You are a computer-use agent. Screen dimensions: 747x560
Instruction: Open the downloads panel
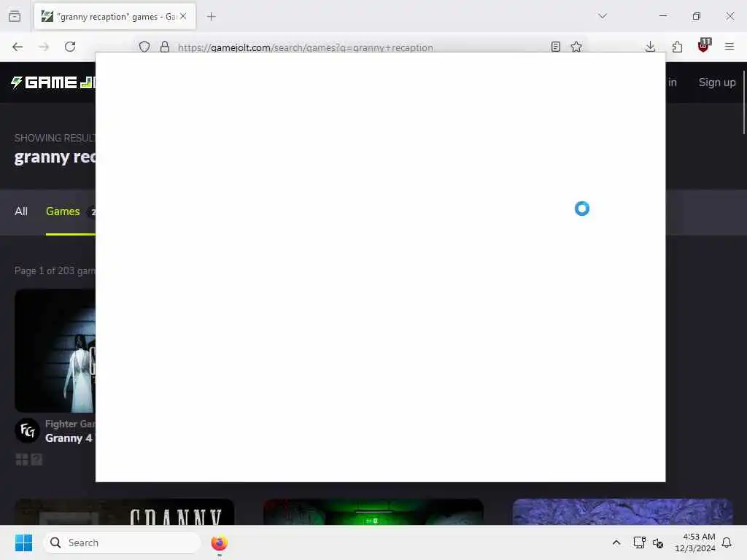tap(650, 47)
